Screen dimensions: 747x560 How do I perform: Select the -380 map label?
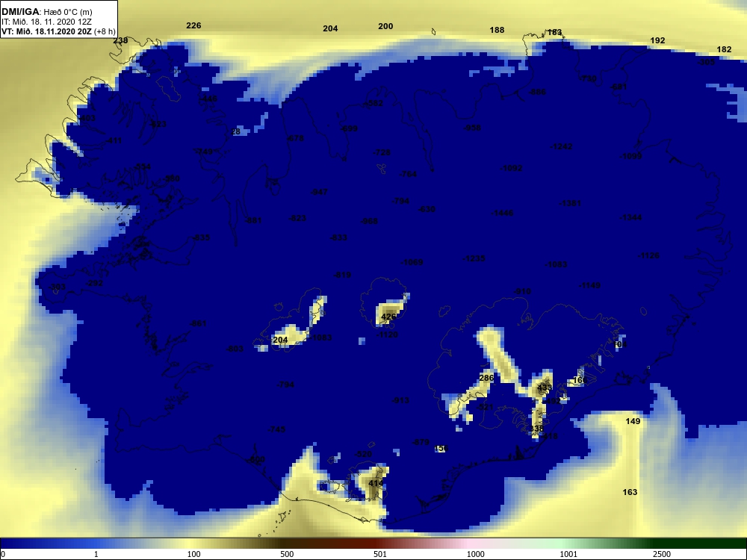171,178
